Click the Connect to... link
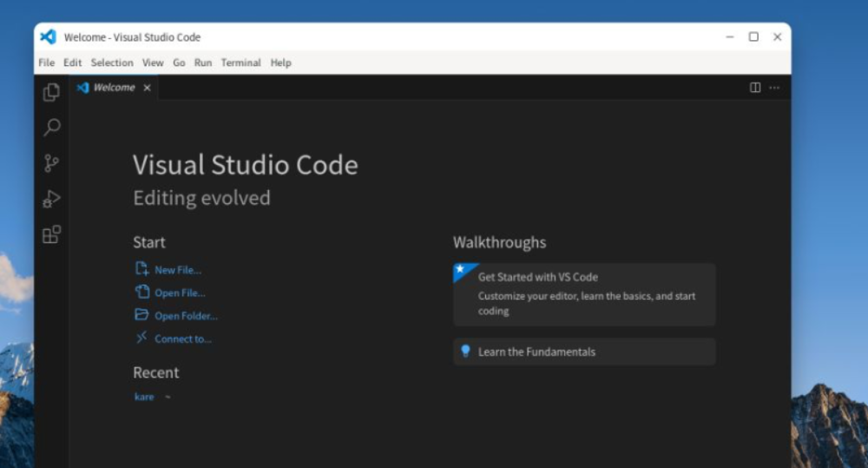Viewport: 868px width, 468px height. click(x=182, y=339)
